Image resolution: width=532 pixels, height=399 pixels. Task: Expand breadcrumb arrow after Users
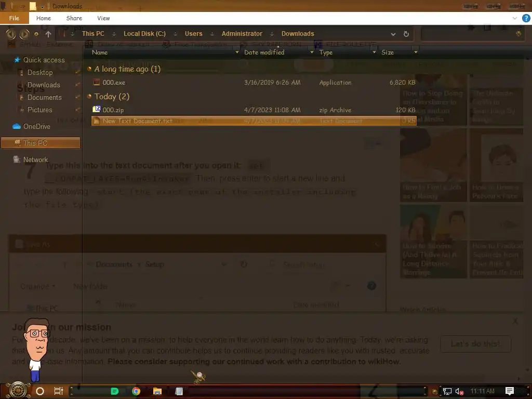coord(212,34)
